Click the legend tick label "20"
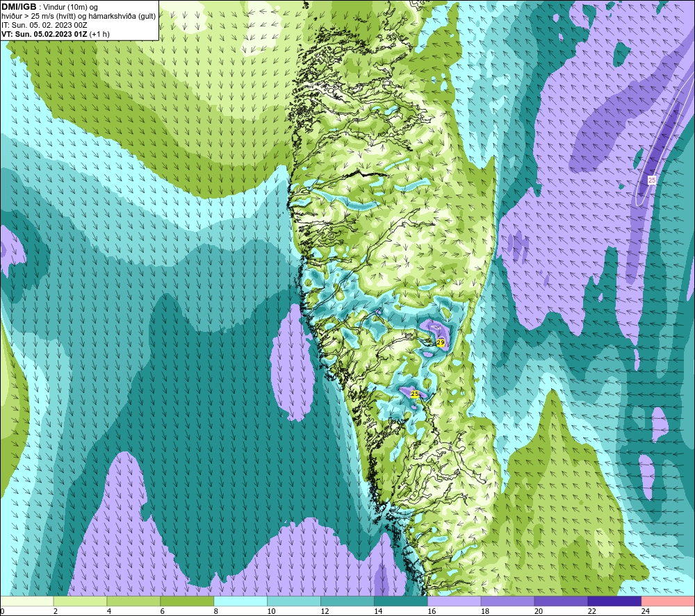The height and width of the screenshot is (616, 695). point(539,611)
